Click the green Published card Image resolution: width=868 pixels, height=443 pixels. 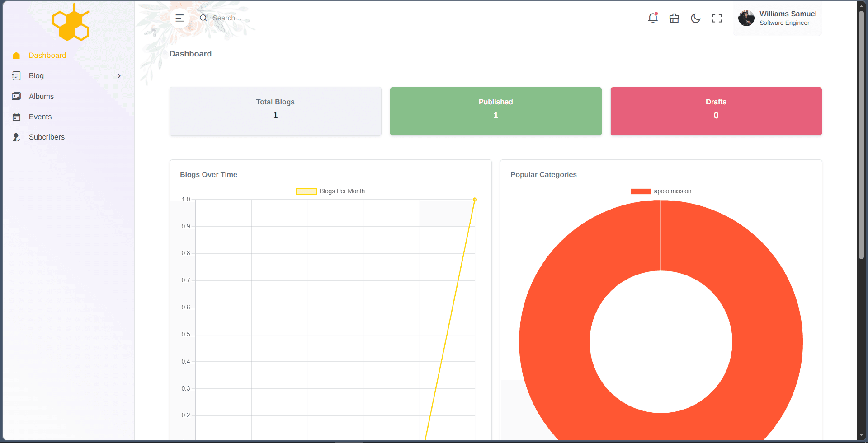496,111
